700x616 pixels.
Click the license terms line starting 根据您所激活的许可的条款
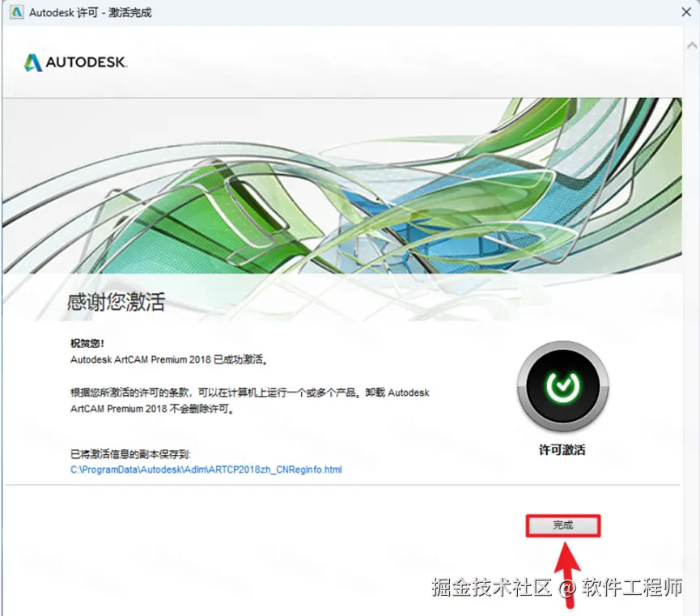pos(249,393)
